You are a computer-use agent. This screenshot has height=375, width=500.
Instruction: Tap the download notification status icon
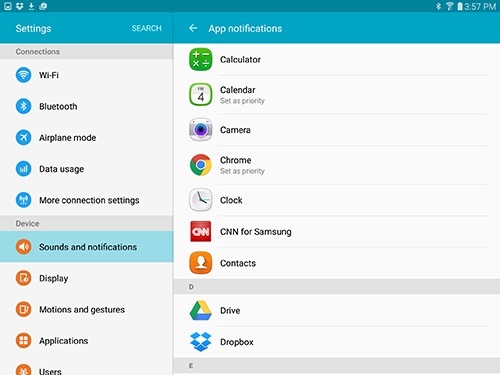[x=31, y=6]
